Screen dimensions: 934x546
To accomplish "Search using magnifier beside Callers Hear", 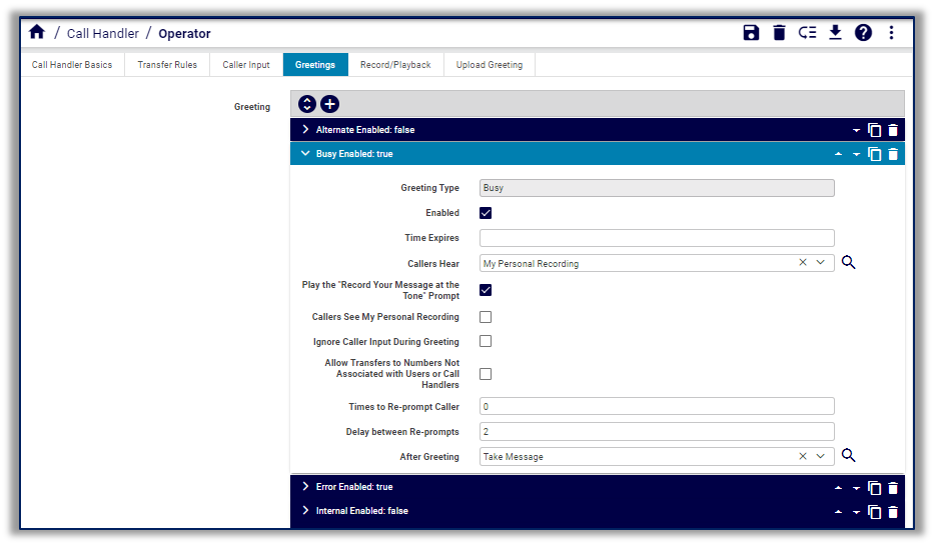I will pyautogui.click(x=848, y=263).
